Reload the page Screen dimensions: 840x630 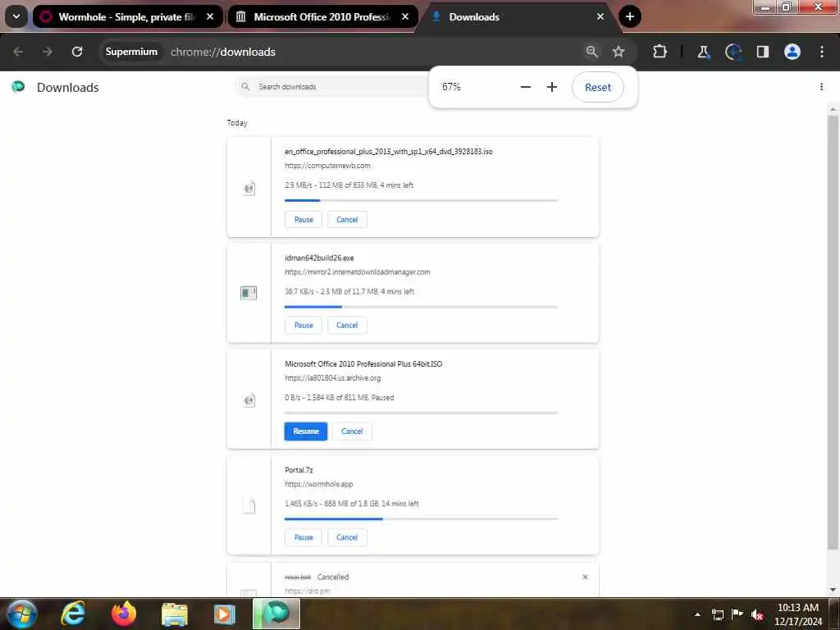77,52
